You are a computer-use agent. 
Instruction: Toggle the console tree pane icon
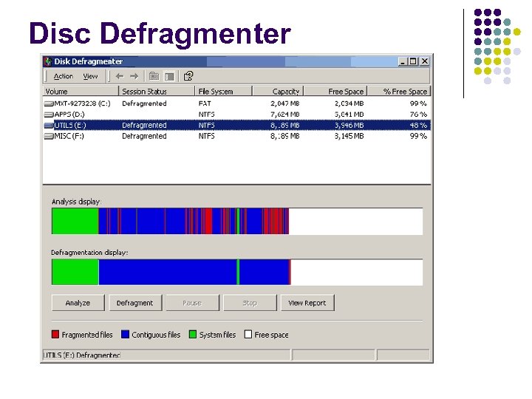(169, 76)
